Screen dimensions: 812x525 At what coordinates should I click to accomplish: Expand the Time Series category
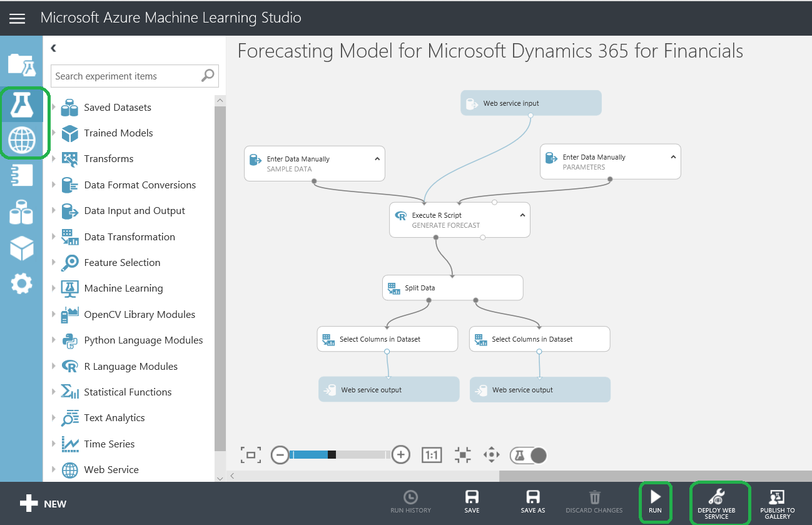pos(54,444)
